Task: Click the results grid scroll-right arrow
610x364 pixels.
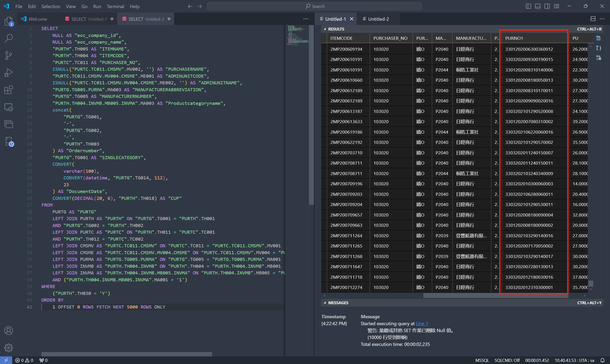Action: (585, 296)
